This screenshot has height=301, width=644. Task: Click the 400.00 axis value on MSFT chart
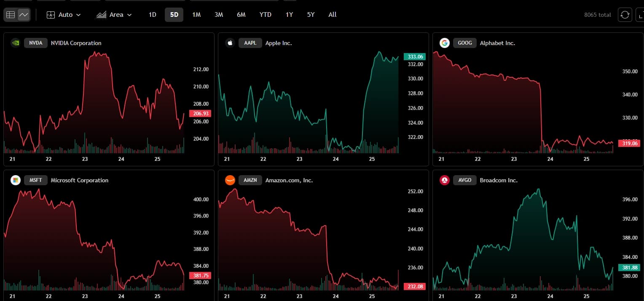pyautogui.click(x=200, y=200)
